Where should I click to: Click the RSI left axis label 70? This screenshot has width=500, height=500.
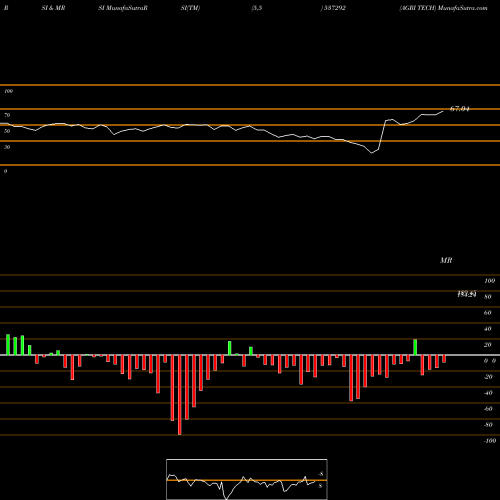tap(7, 115)
